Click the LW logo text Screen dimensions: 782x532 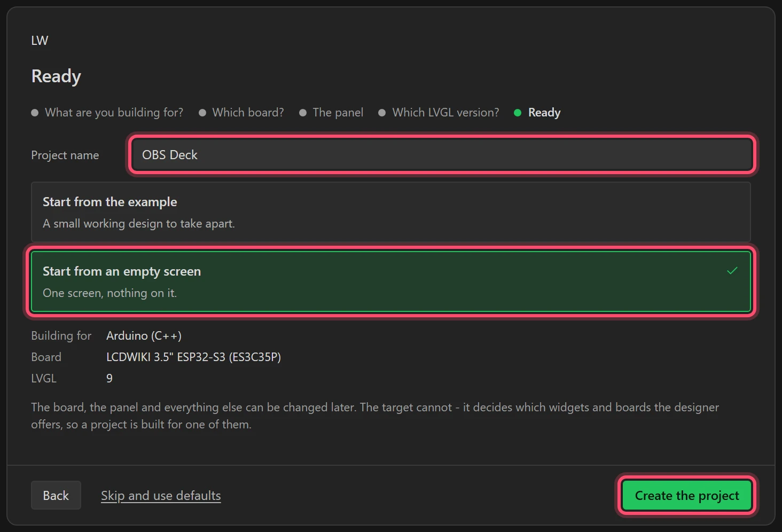tap(40, 41)
